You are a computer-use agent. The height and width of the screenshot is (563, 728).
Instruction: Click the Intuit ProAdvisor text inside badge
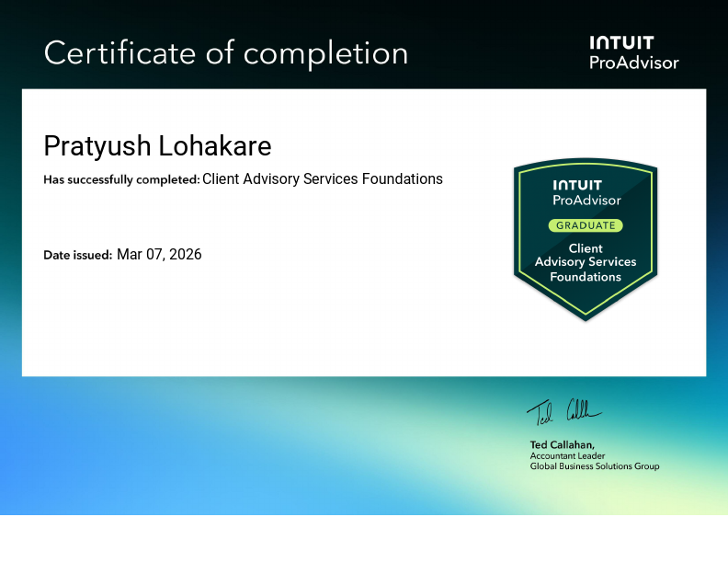(x=586, y=193)
